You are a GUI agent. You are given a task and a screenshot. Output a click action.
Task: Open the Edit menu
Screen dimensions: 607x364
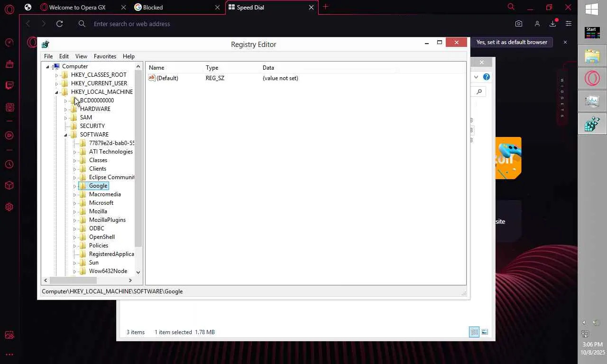pyautogui.click(x=64, y=56)
